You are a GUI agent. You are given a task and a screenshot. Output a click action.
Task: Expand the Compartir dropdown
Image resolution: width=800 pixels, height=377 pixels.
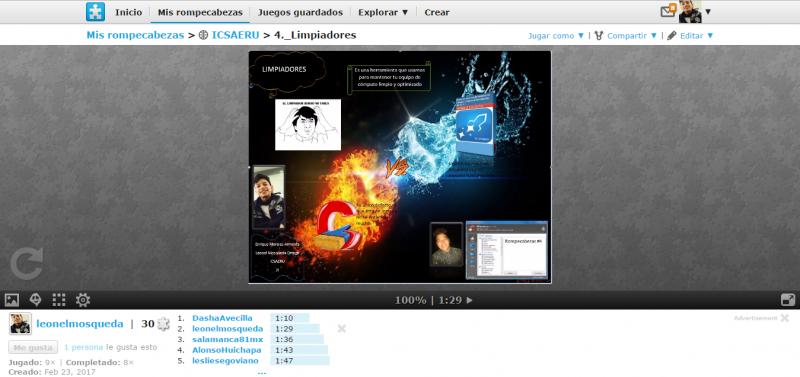click(x=626, y=36)
